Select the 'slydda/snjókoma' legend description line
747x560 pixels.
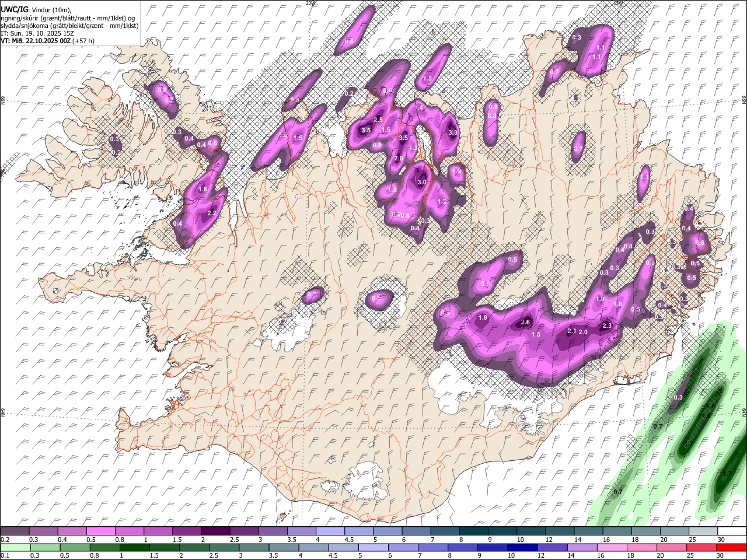pos(69,26)
